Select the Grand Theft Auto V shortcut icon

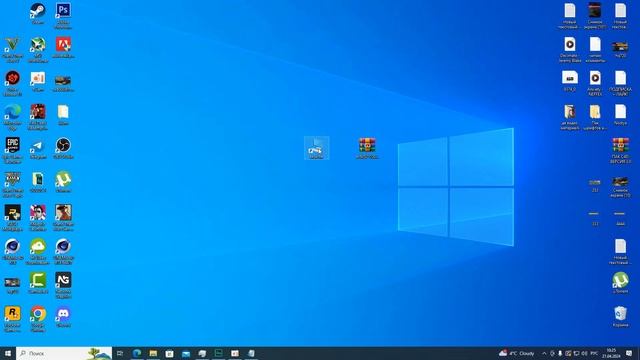[12, 44]
